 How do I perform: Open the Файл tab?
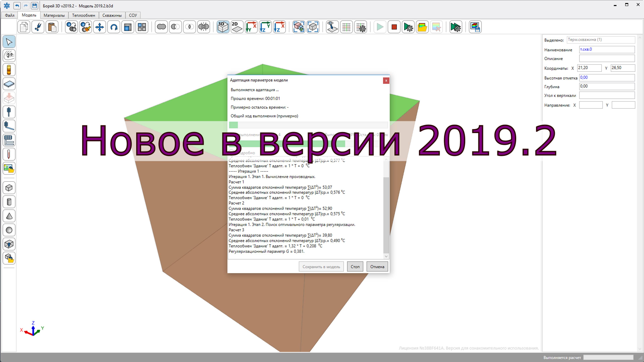10,15
